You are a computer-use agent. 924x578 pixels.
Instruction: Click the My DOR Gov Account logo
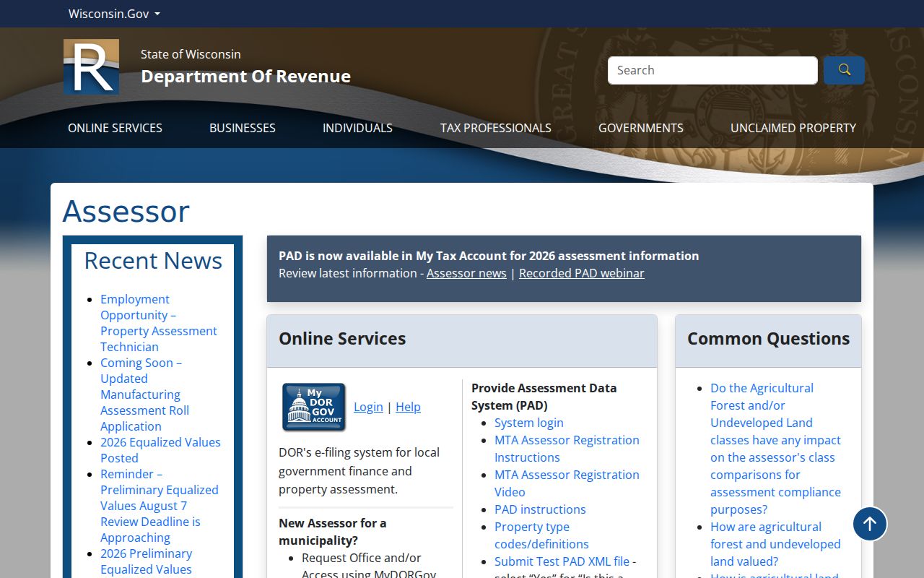(x=313, y=407)
